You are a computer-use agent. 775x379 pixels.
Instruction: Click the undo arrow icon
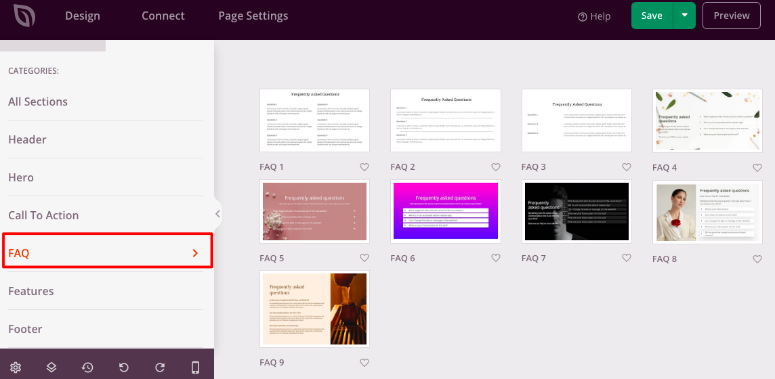click(124, 367)
